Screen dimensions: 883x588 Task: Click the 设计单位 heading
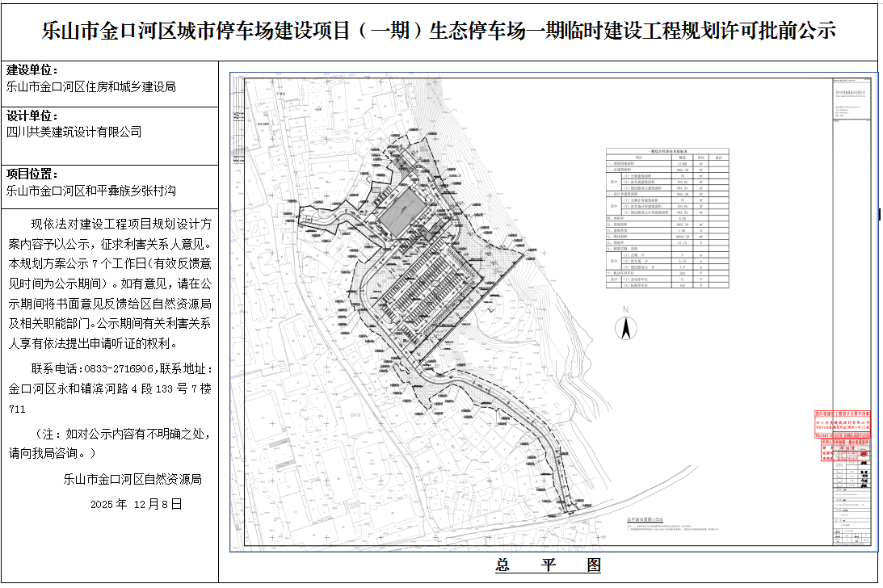tap(33, 115)
